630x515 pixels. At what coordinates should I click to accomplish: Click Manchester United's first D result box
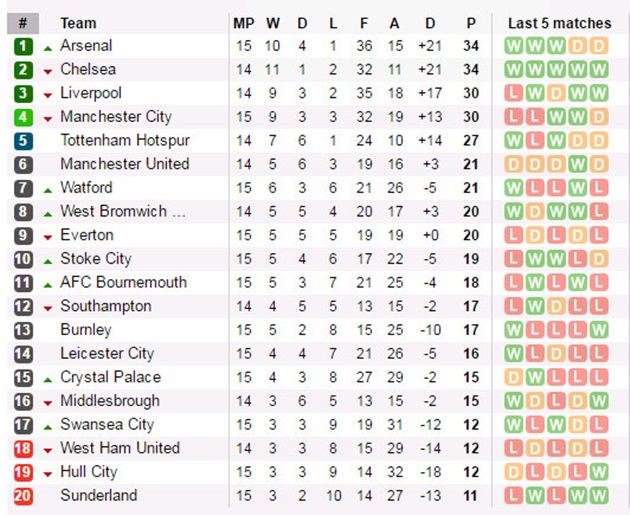[515, 164]
